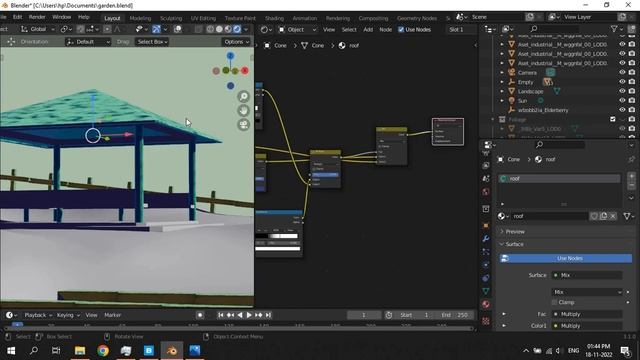Viewport: 640px width, 360px height.
Task: Open the object data properties tab
Action: click(x=486, y=291)
